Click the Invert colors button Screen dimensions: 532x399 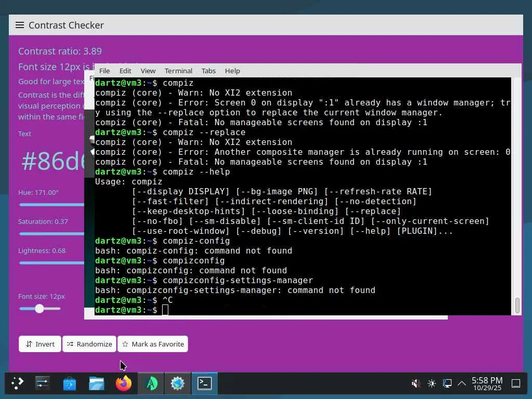click(x=40, y=344)
